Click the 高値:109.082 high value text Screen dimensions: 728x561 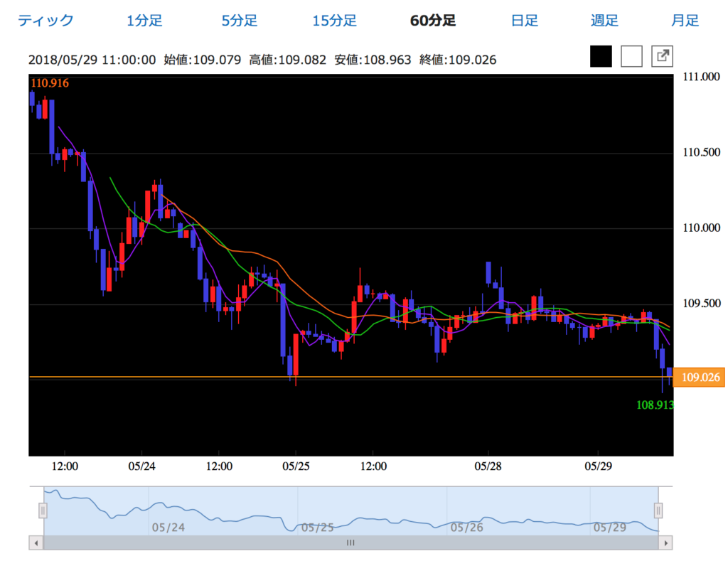(x=287, y=60)
